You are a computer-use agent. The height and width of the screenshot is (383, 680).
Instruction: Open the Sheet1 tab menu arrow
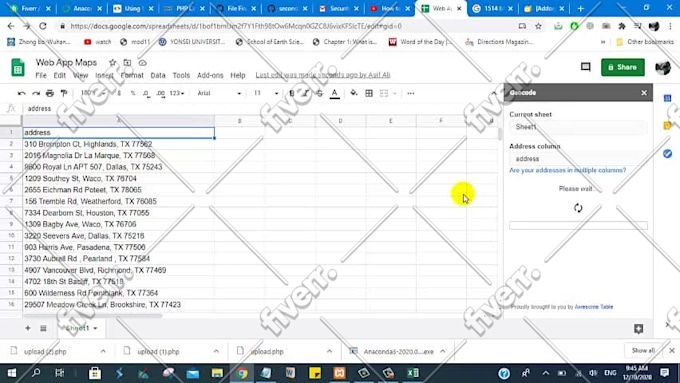[95, 328]
